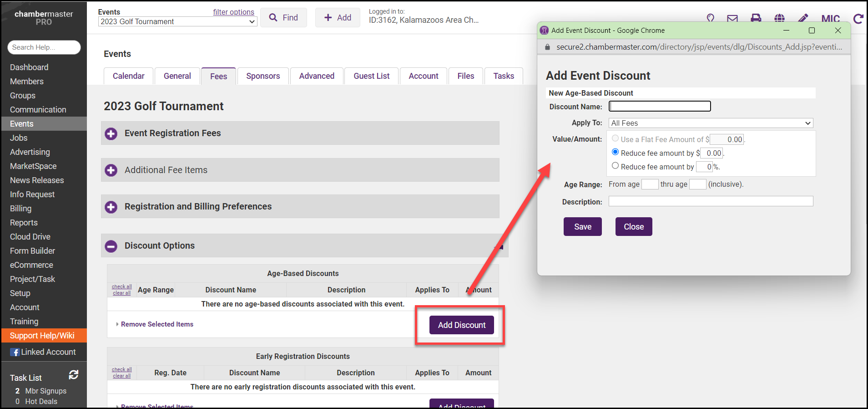This screenshot has width=868, height=409.
Task: Click the pencil edit icon
Action: tap(803, 18)
